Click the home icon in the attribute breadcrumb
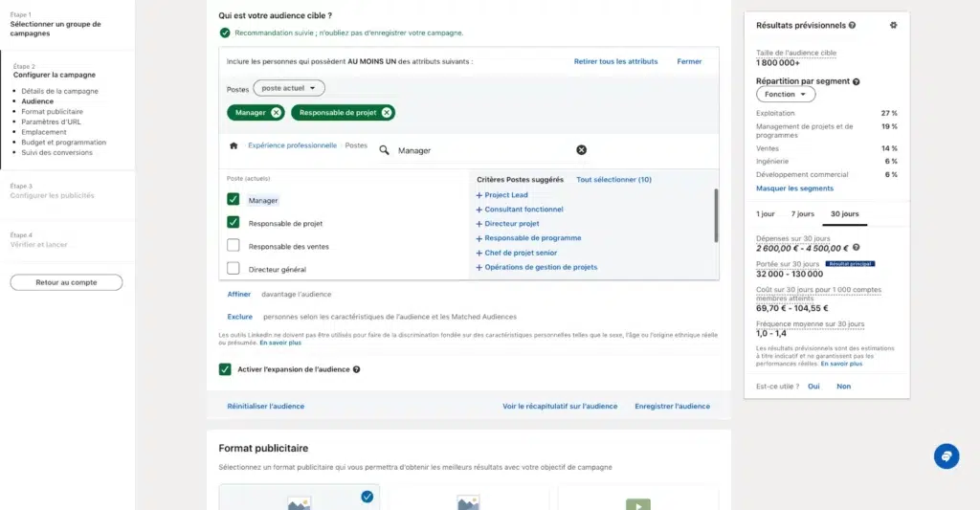The image size is (980, 510). click(233, 146)
